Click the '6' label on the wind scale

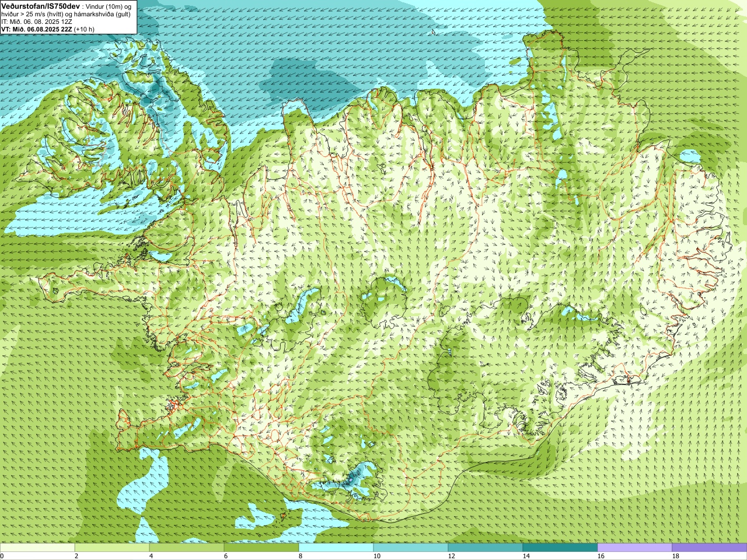coord(226,556)
